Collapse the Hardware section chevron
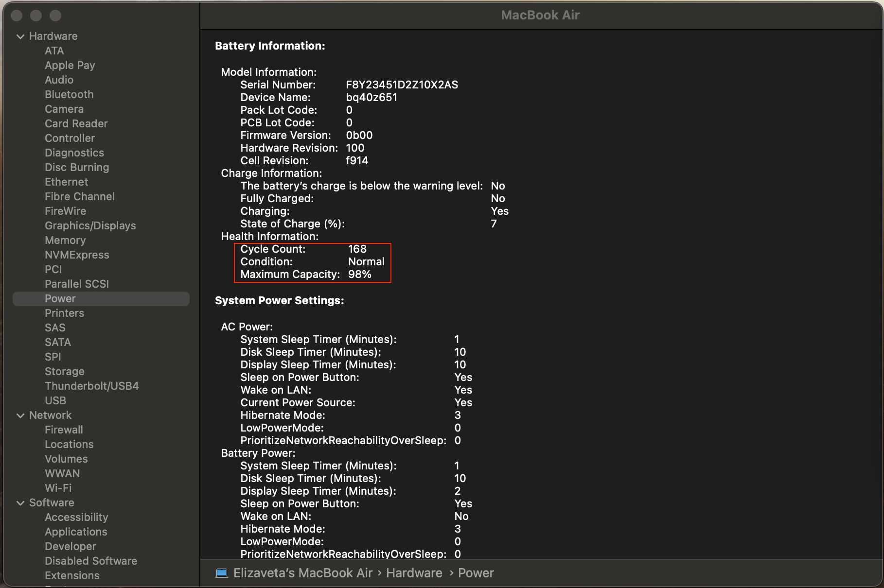884x588 pixels. pos(20,36)
